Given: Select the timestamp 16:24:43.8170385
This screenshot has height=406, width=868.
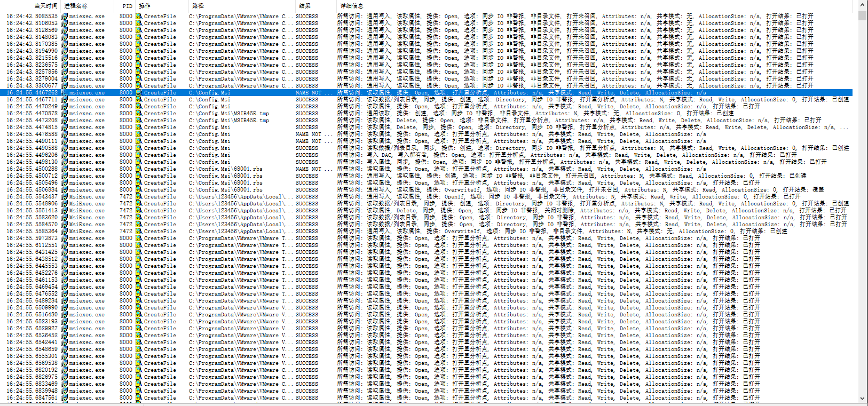Looking at the screenshot, I should (x=32, y=44).
